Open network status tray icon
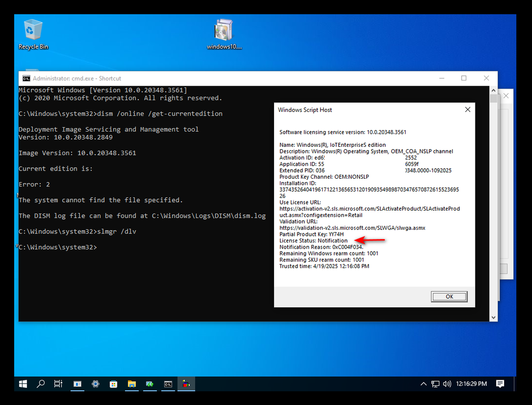 [x=435, y=384]
